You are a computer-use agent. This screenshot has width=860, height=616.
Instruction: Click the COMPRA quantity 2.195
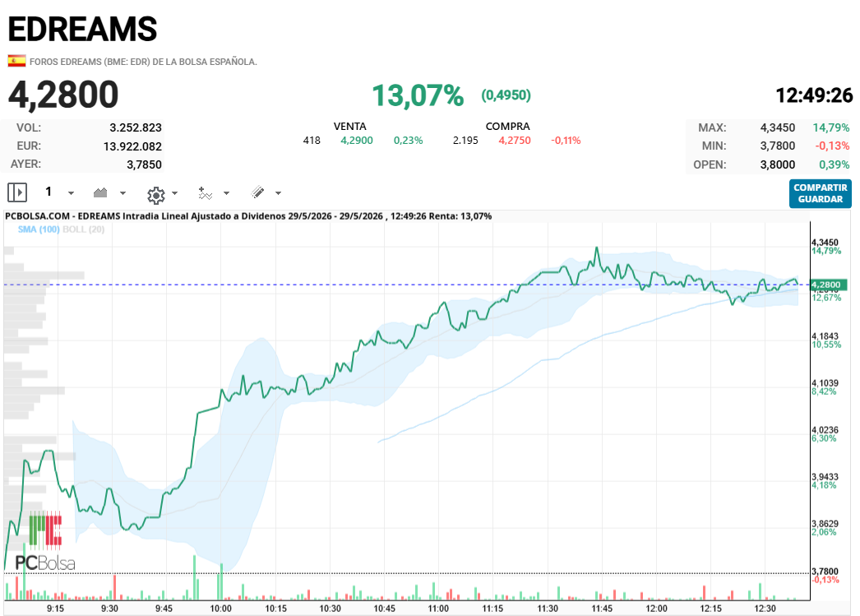pyautogui.click(x=465, y=141)
